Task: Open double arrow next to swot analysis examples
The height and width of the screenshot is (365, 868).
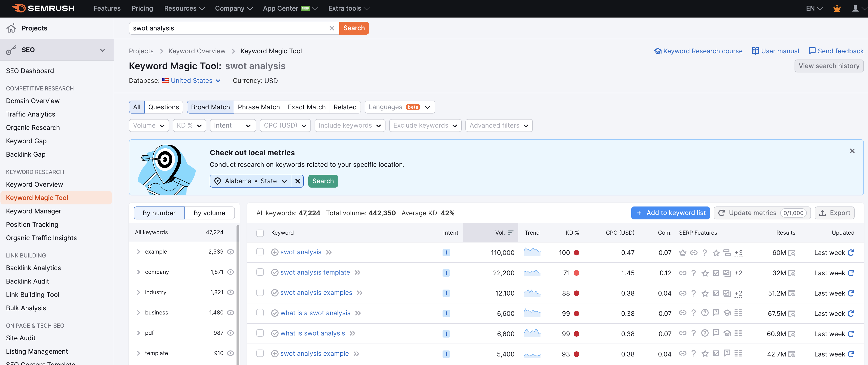Action: point(360,293)
